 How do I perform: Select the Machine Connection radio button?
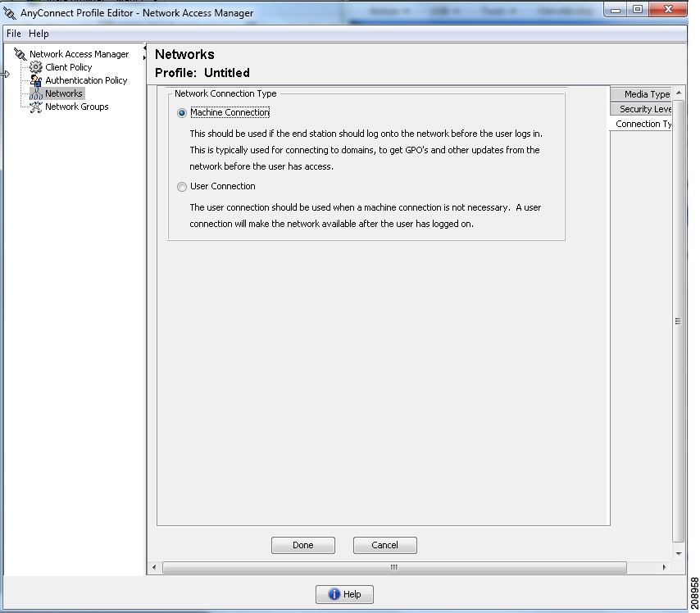pos(182,113)
